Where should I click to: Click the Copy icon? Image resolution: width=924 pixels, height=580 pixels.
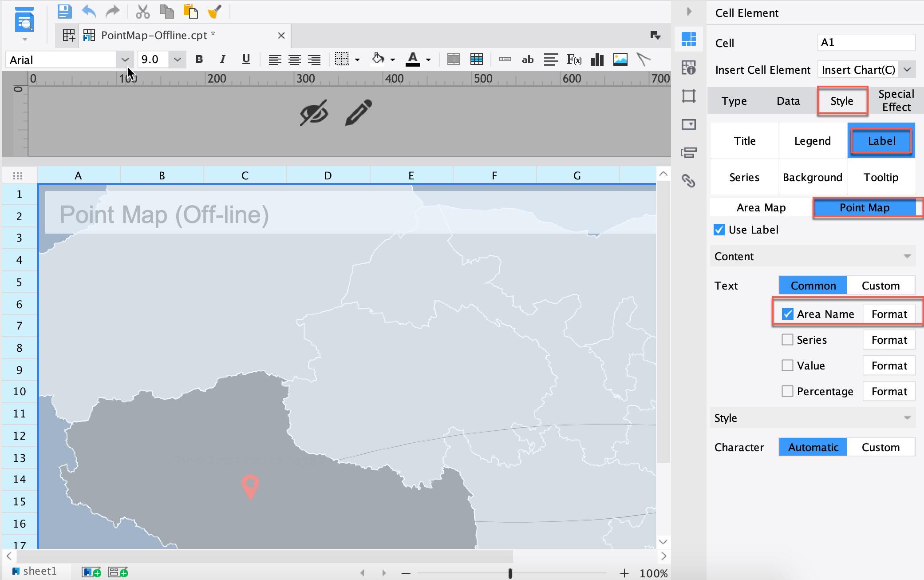pos(167,12)
